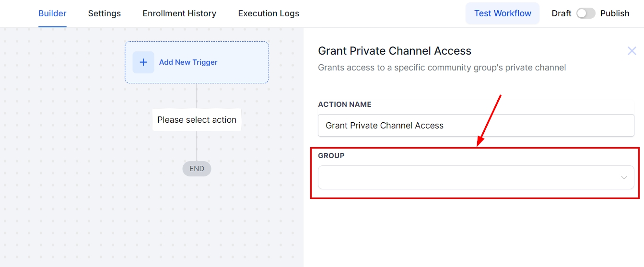
Task: Click the END node in workflow
Action: coord(197,169)
